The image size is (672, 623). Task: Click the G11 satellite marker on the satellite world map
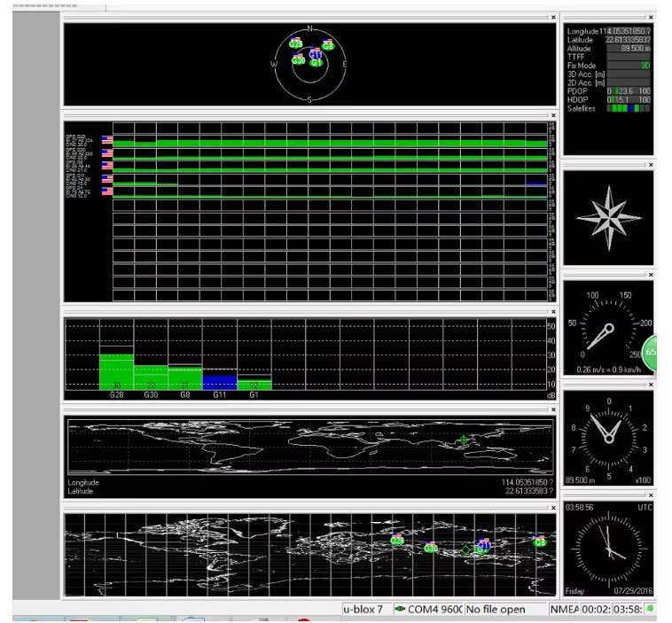pyautogui.click(x=484, y=544)
